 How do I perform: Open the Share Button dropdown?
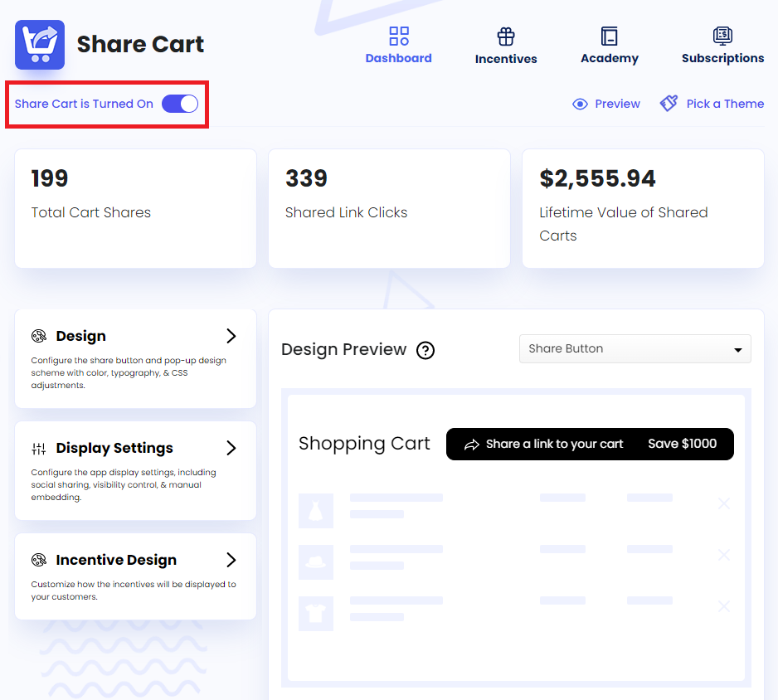click(635, 348)
